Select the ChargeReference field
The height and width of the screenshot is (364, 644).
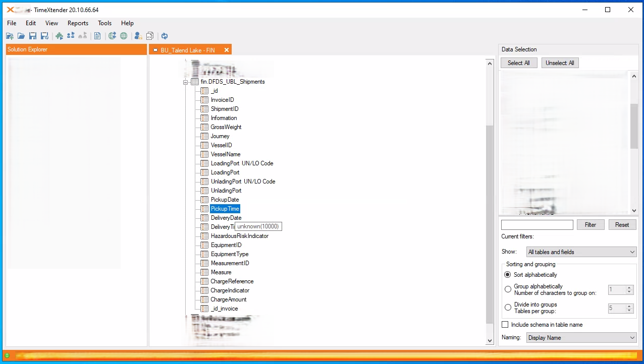coord(232,281)
